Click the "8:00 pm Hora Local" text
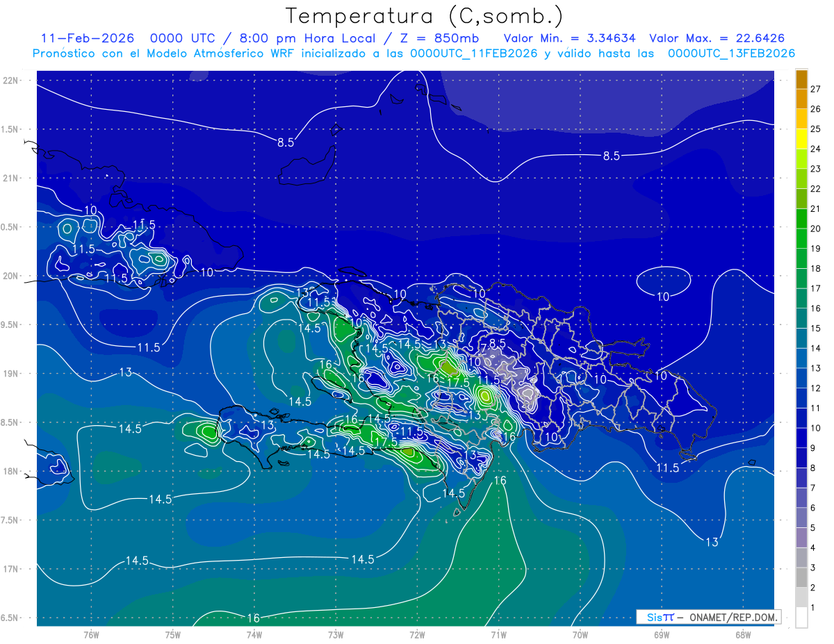 pyautogui.click(x=309, y=38)
